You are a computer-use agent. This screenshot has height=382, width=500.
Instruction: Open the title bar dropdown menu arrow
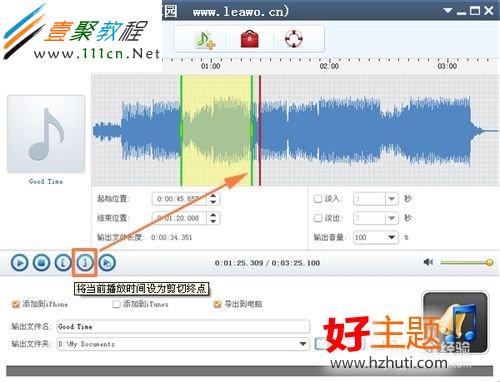point(448,11)
